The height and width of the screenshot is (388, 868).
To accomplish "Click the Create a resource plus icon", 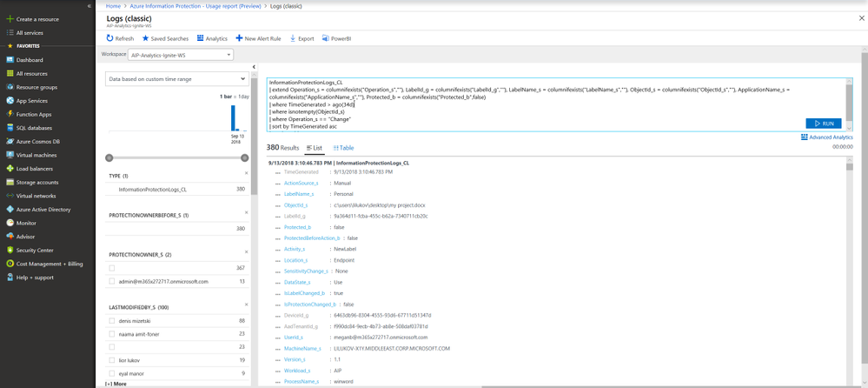I will (10, 19).
